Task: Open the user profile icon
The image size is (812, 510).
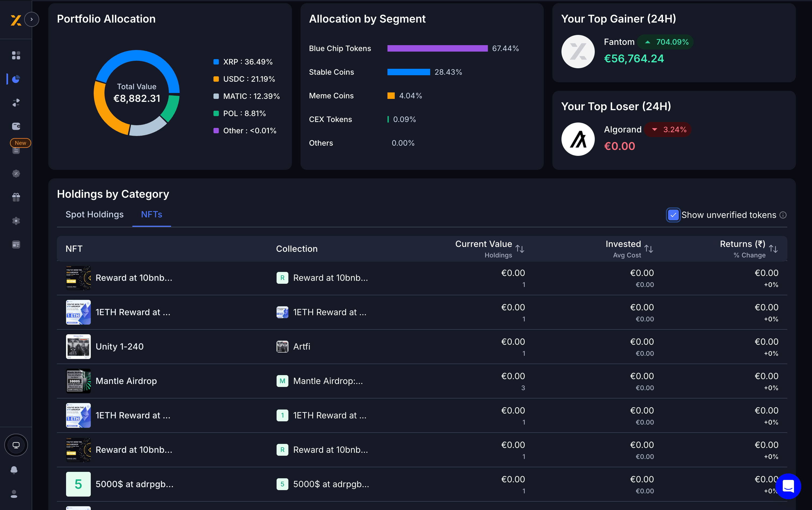Action: pos(14,494)
